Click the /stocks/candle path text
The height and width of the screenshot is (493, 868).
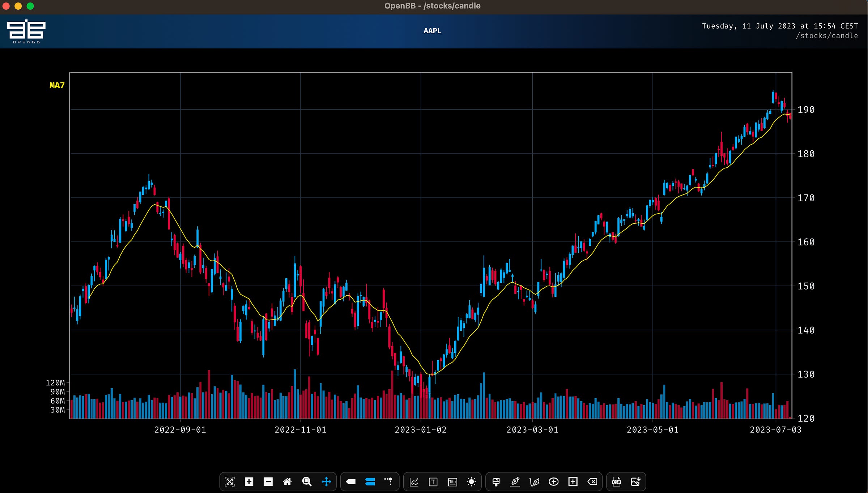(827, 35)
